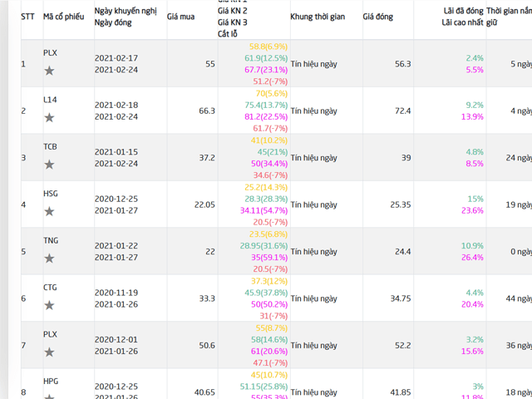
Task: Select highest profit 26.4%
Action: coord(472,258)
